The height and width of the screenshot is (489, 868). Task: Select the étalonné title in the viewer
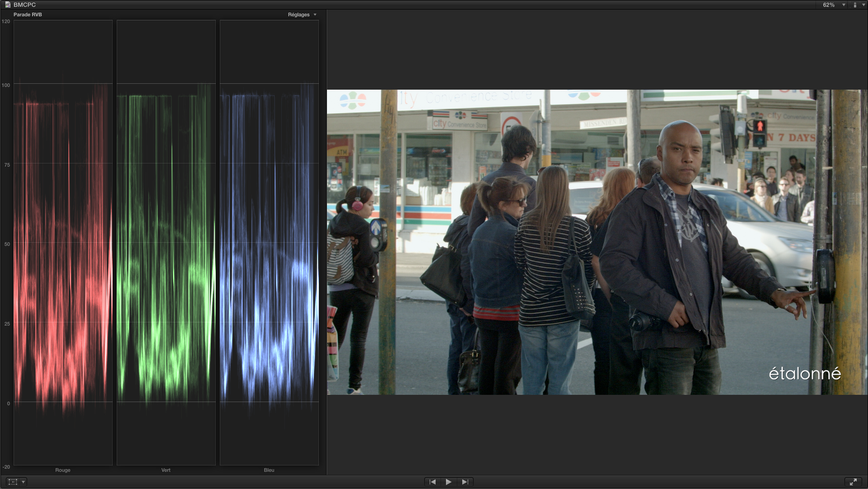[x=804, y=374]
